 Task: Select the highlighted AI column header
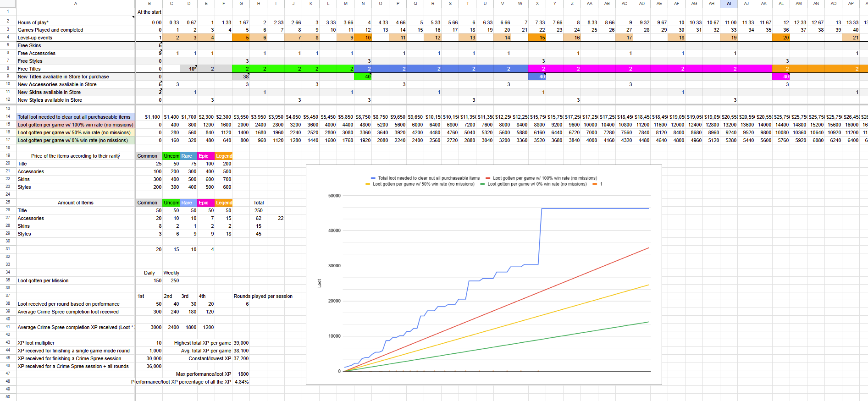[x=729, y=3]
